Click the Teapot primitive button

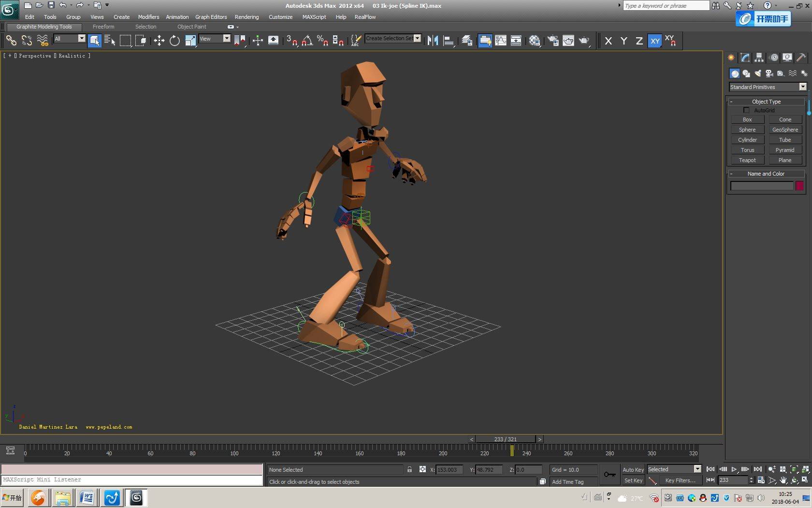pyautogui.click(x=747, y=160)
